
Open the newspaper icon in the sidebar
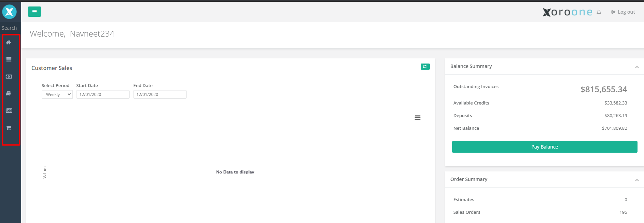point(9,111)
